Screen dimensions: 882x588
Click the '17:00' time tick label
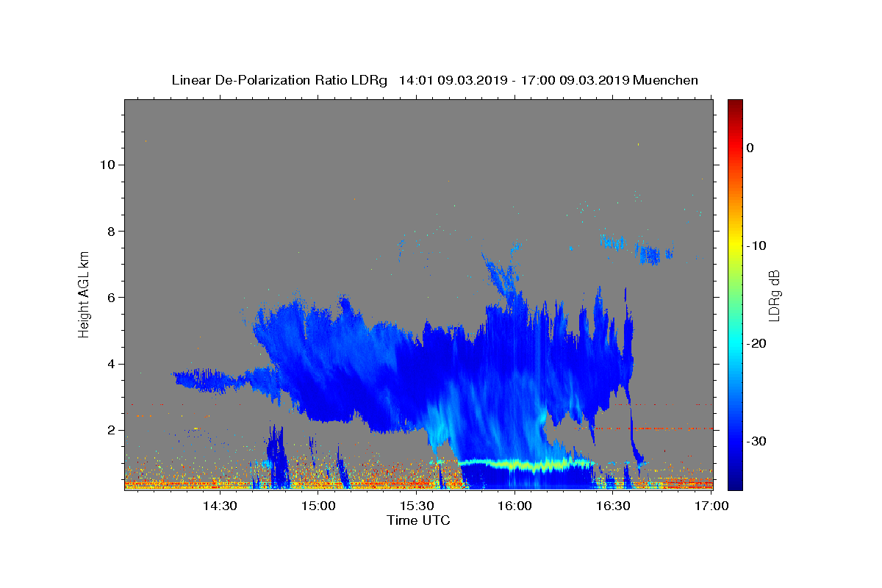point(711,506)
